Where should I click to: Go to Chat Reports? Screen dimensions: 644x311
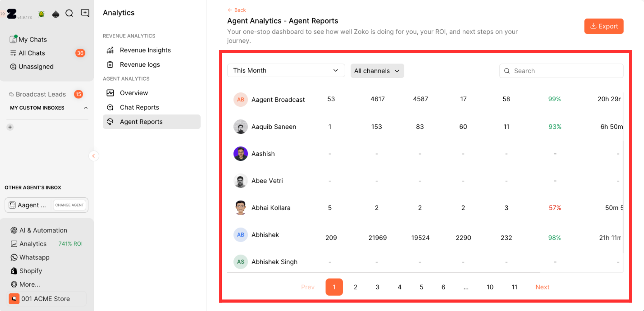click(x=139, y=107)
